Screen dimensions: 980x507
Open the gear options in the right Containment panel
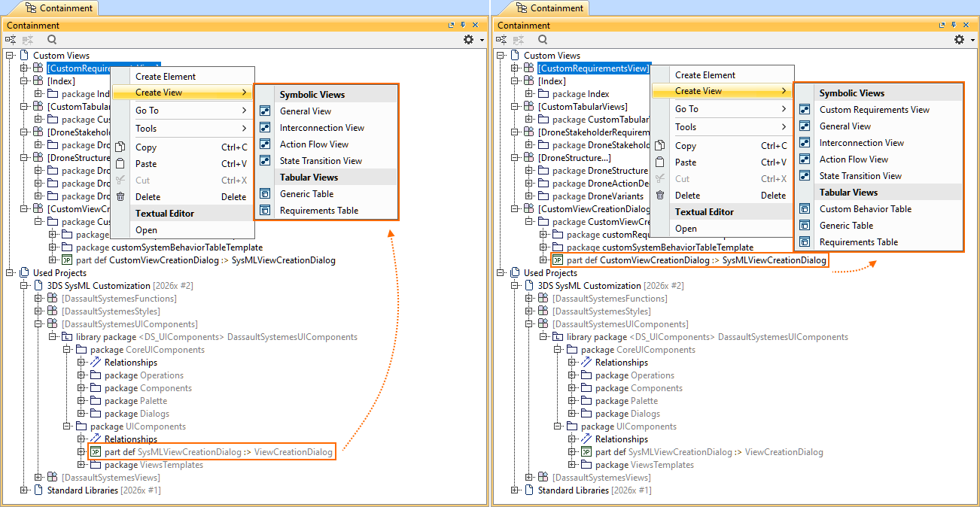click(959, 40)
